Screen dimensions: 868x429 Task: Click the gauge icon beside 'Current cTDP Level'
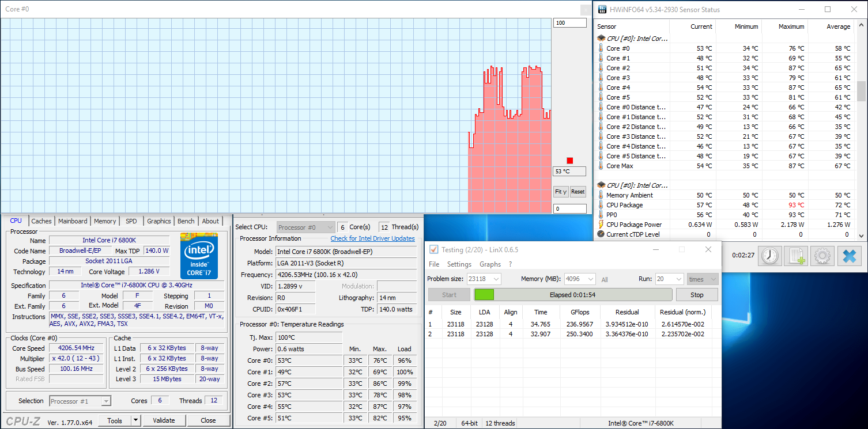pos(601,234)
